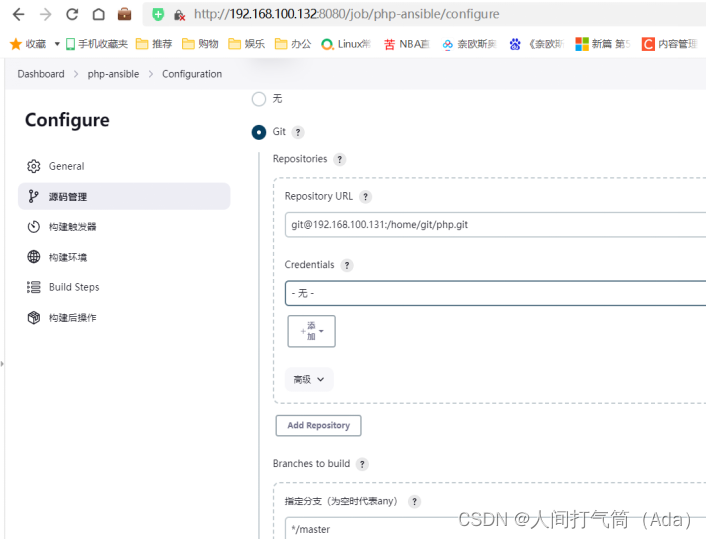Open the 娱乐 bookmark folder

pos(246,44)
